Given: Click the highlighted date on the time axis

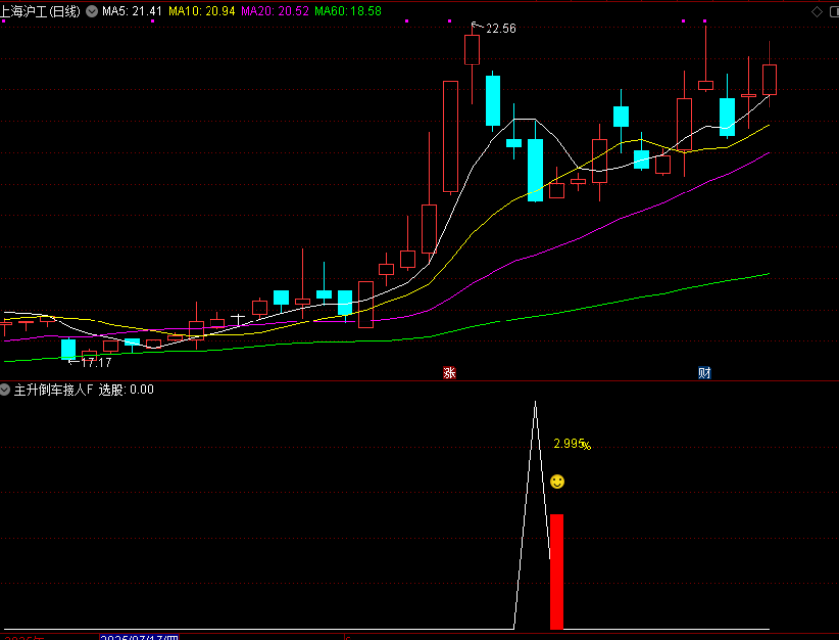Looking at the screenshot, I should click(143, 637).
